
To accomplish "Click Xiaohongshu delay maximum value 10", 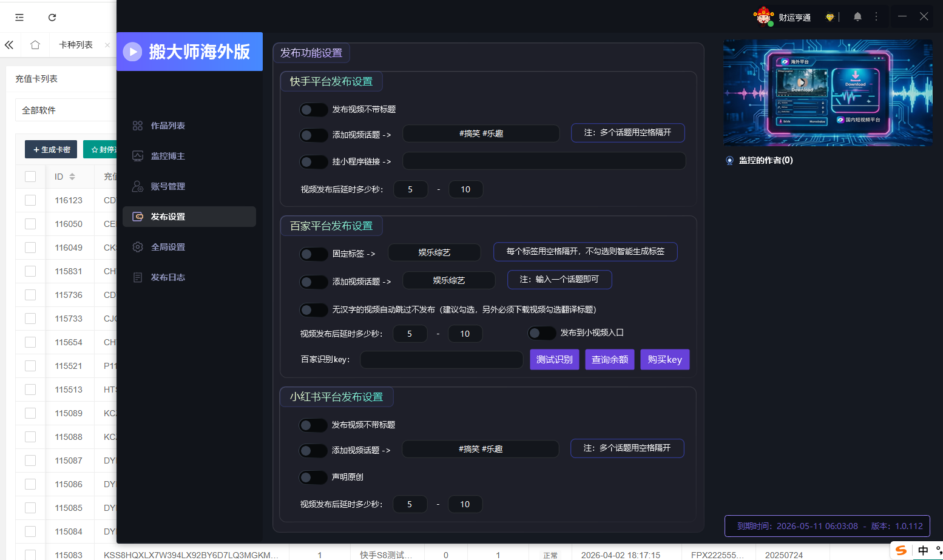I will (x=465, y=504).
